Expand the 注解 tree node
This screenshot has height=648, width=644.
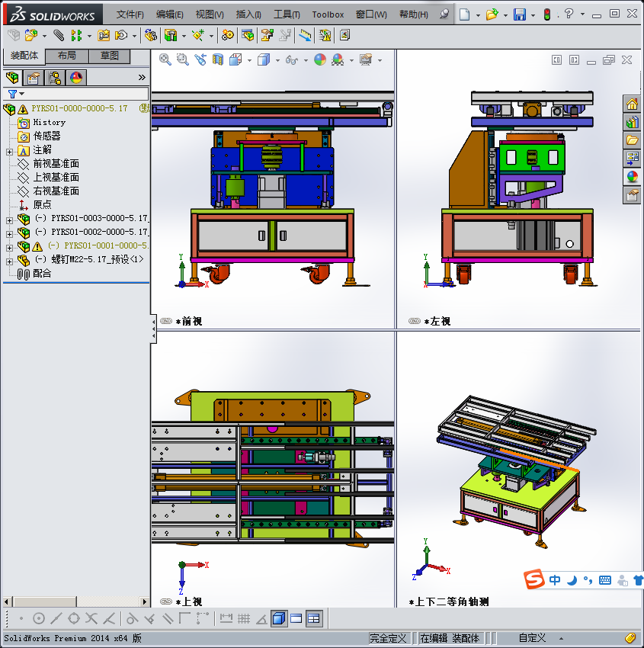[x=9, y=152]
